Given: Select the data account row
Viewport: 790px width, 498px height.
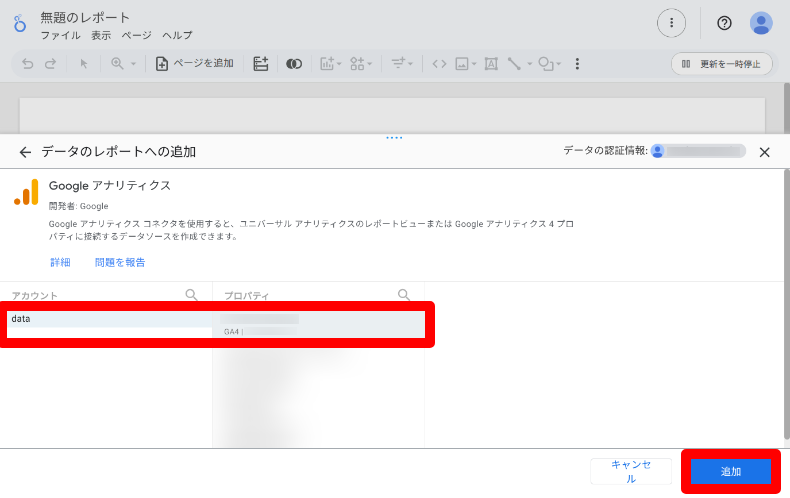Looking at the screenshot, I should [109, 319].
